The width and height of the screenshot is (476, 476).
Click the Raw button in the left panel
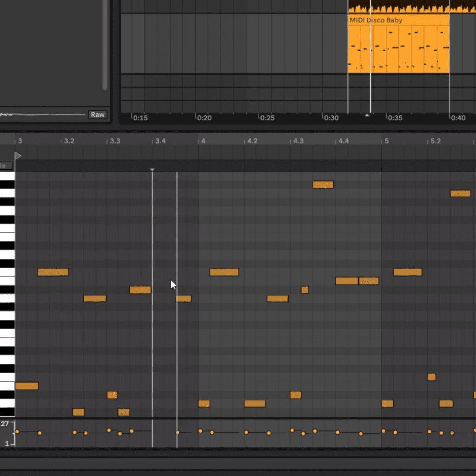tap(98, 114)
